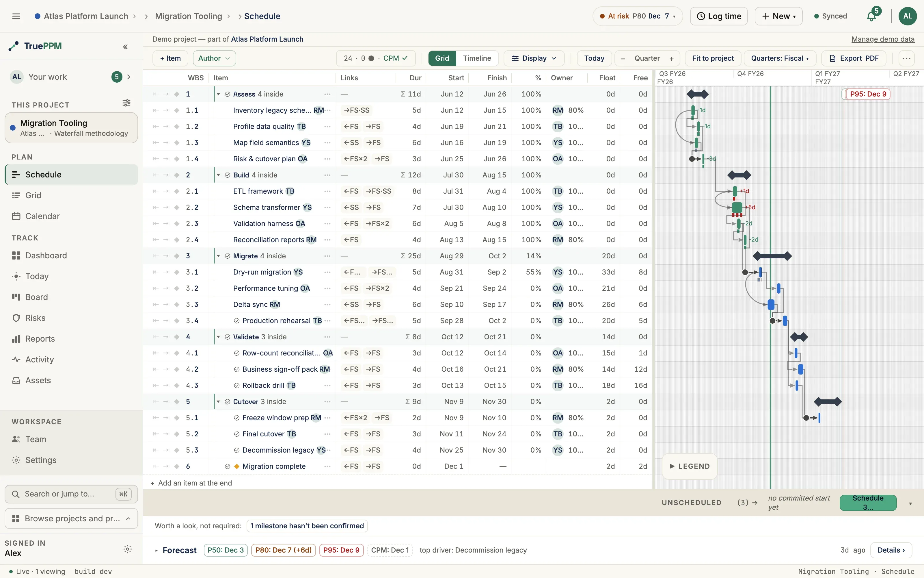Click the Log time button
Image resolution: width=924 pixels, height=578 pixels.
[719, 16]
